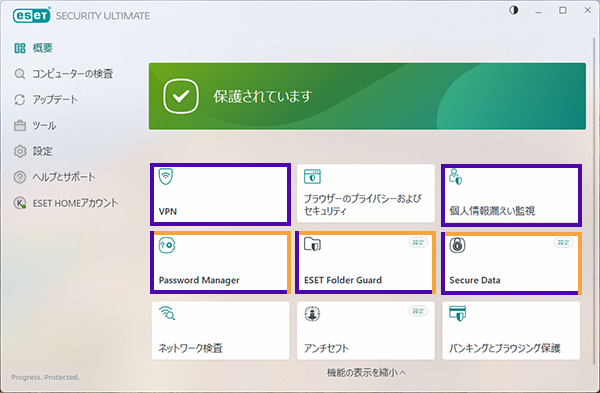This screenshot has height=393, width=600.
Task: Maximize the ESET window
Action: pyautogui.click(x=562, y=10)
